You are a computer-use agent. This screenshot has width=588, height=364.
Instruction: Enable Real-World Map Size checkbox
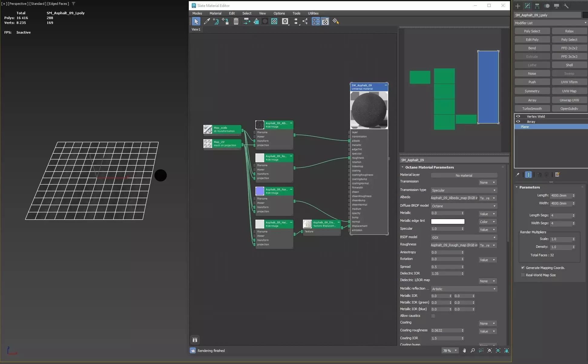[523, 275]
